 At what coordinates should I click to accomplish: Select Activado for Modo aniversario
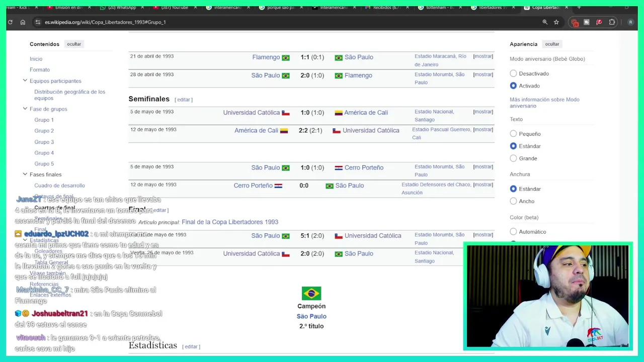coord(513,86)
